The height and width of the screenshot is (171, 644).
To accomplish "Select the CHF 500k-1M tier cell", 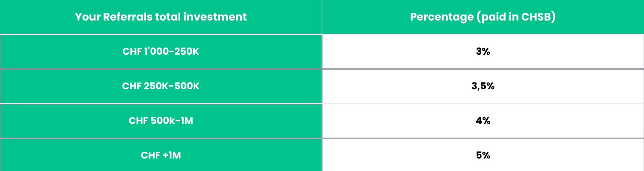I will (x=161, y=121).
